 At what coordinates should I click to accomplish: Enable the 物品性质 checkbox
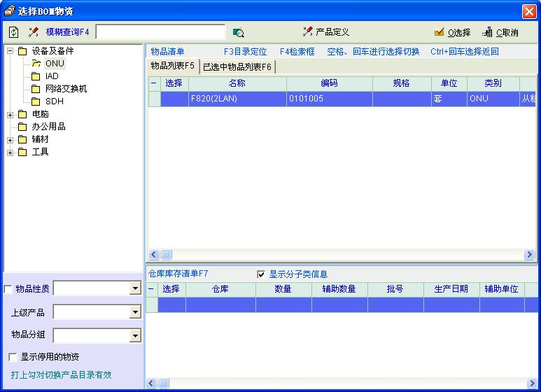pos(8,289)
